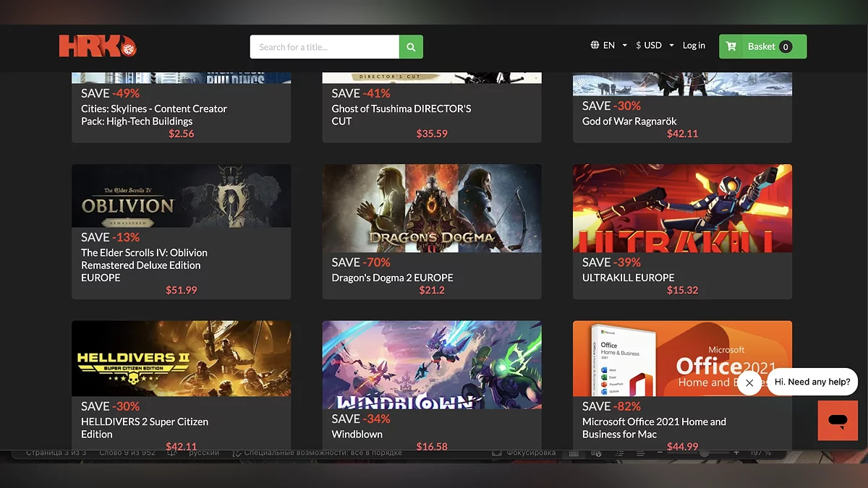Open the Log in link
The width and height of the screenshot is (868, 488).
(x=694, y=46)
